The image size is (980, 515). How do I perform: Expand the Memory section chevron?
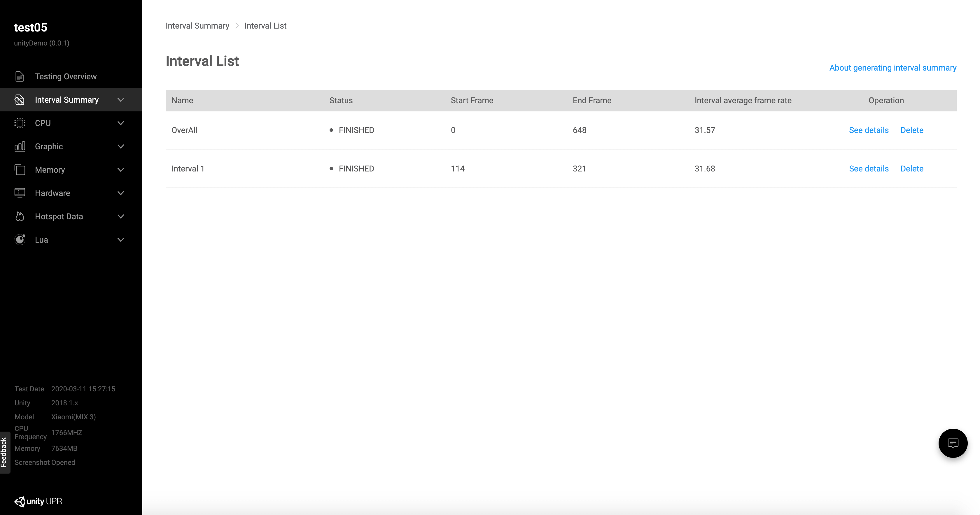[120, 170]
